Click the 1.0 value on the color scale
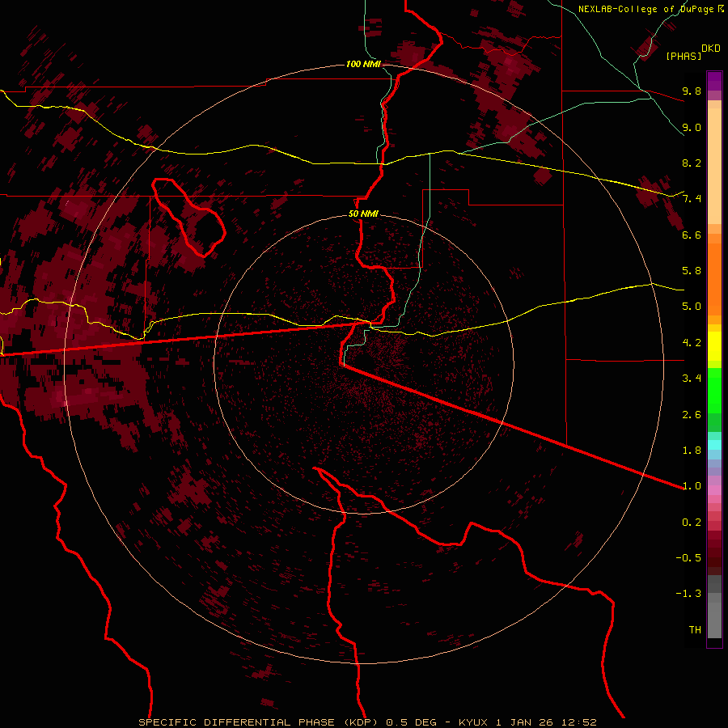 [x=692, y=486]
